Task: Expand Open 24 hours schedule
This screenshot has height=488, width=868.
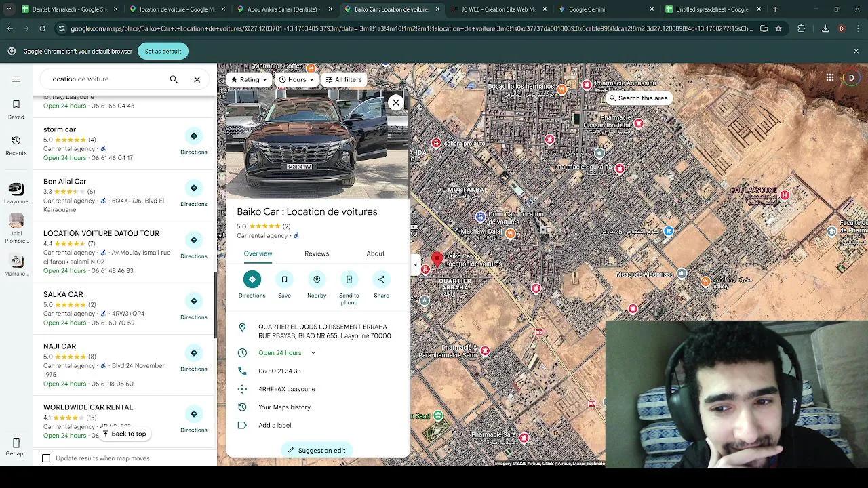Action: click(313, 353)
